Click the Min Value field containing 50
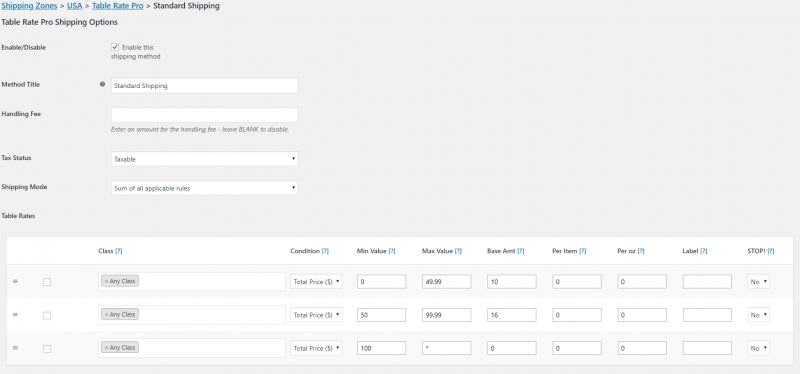Screen dimensions: 800x374 (x=381, y=315)
